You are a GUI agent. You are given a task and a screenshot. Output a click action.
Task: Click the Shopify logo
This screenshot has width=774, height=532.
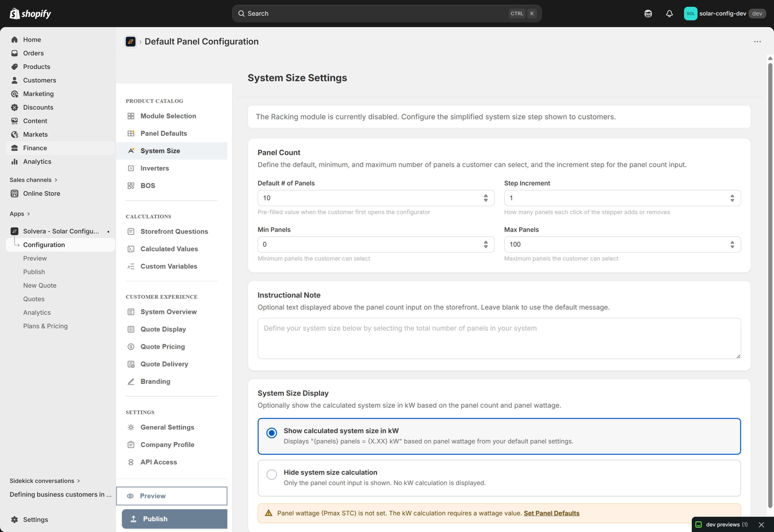point(30,14)
